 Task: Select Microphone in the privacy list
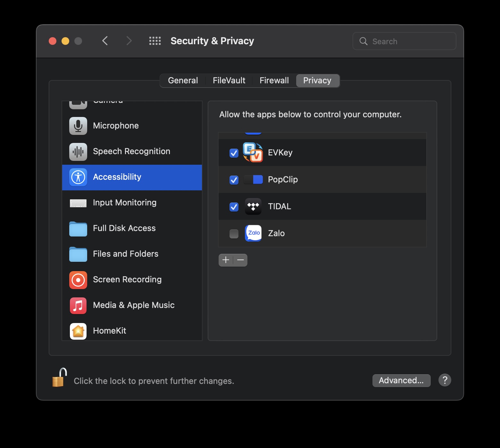(x=132, y=126)
